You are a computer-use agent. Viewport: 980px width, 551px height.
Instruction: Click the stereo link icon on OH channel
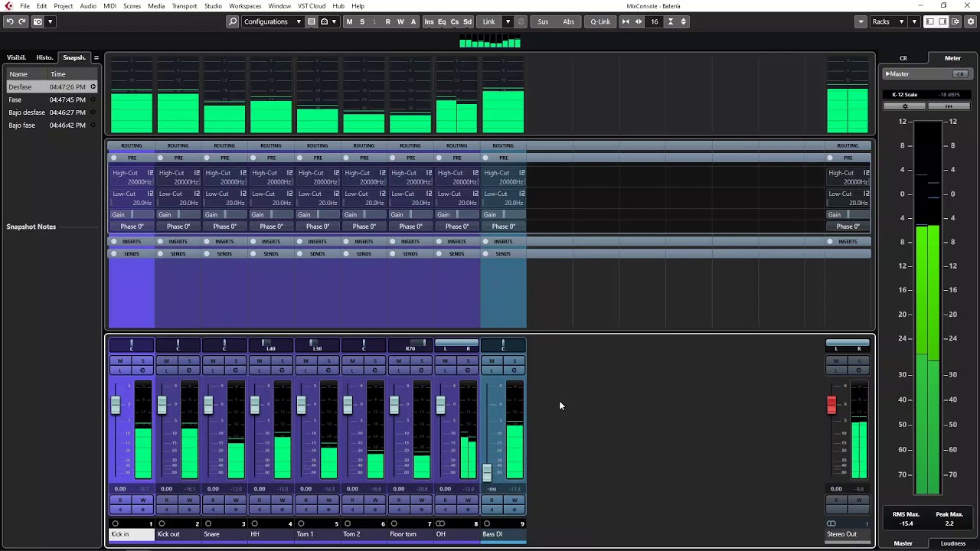click(x=440, y=524)
